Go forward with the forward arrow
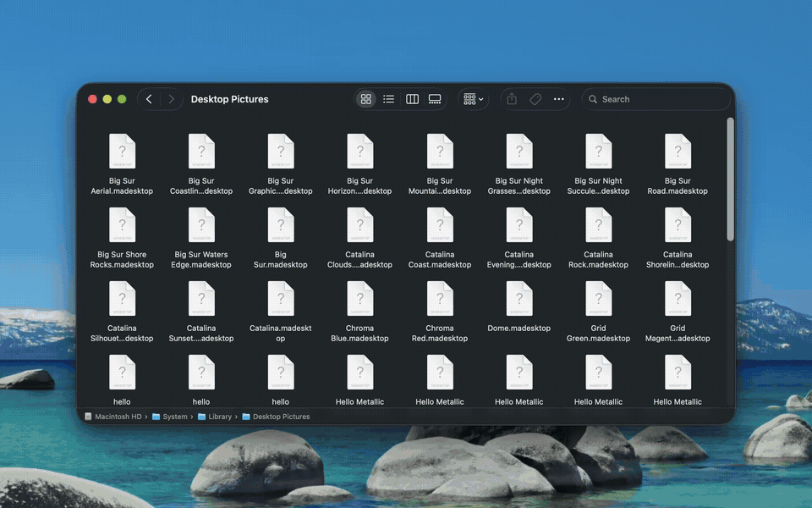Screen dimensions: 812x508 [172, 99]
